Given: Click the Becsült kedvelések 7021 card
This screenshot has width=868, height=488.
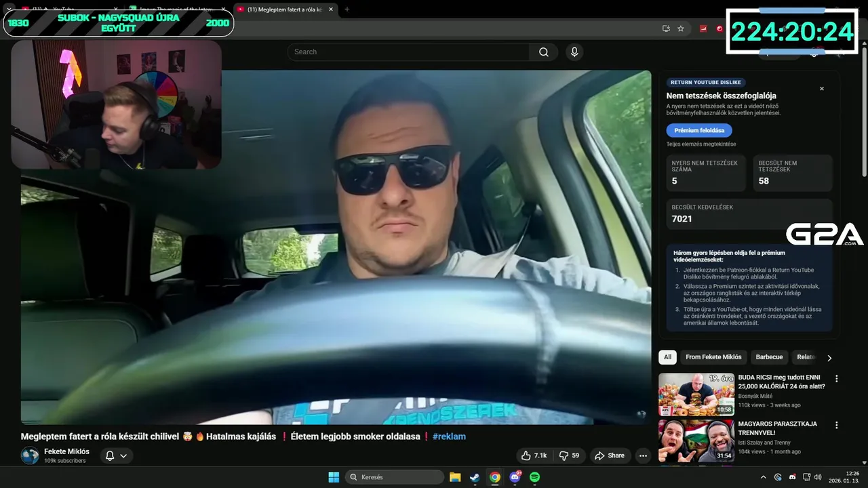Looking at the screenshot, I should click(x=749, y=213).
